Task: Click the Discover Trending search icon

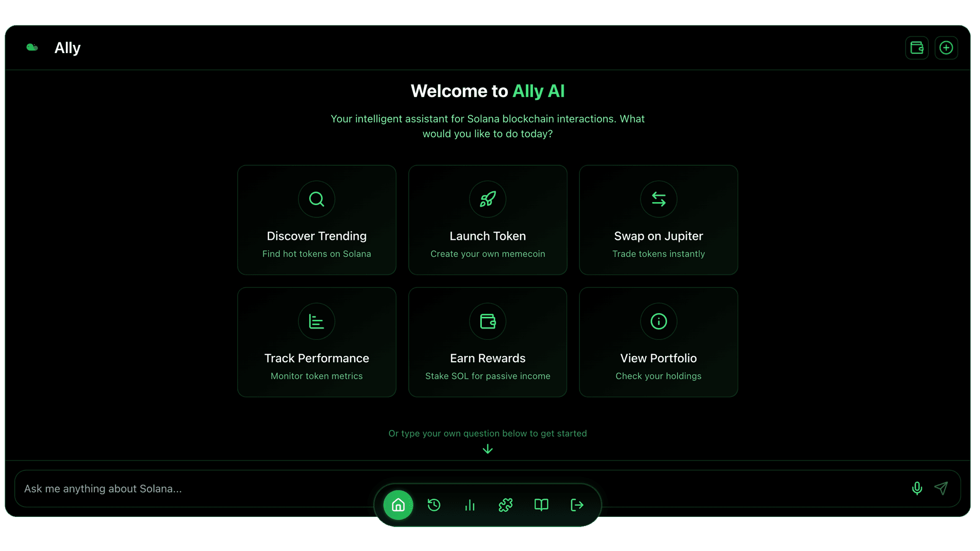Action: coord(316,199)
